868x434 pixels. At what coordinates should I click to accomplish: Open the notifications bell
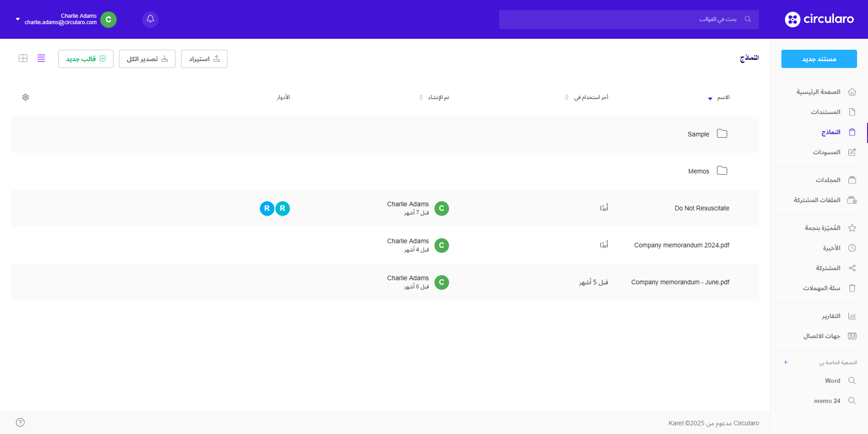[x=150, y=20]
